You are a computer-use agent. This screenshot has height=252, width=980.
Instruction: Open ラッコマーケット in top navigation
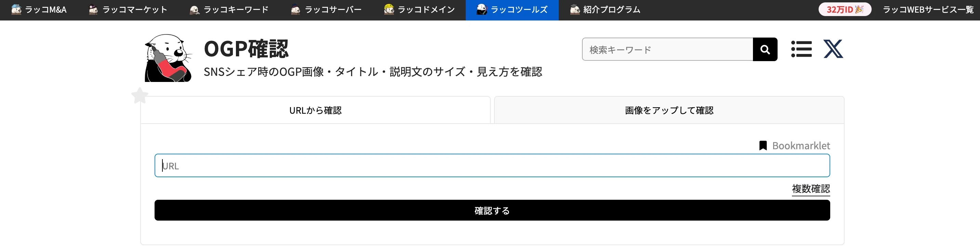pyautogui.click(x=128, y=10)
